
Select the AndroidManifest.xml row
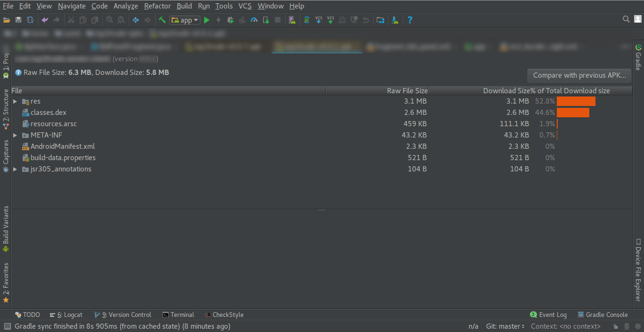click(63, 146)
